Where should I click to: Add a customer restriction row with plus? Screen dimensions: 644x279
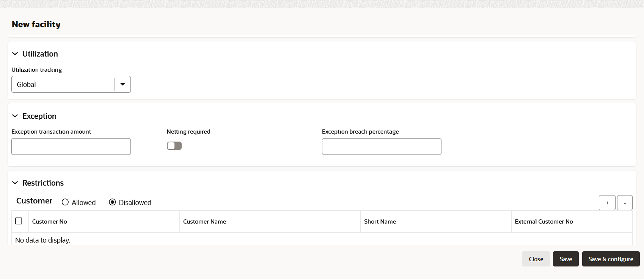click(x=607, y=203)
